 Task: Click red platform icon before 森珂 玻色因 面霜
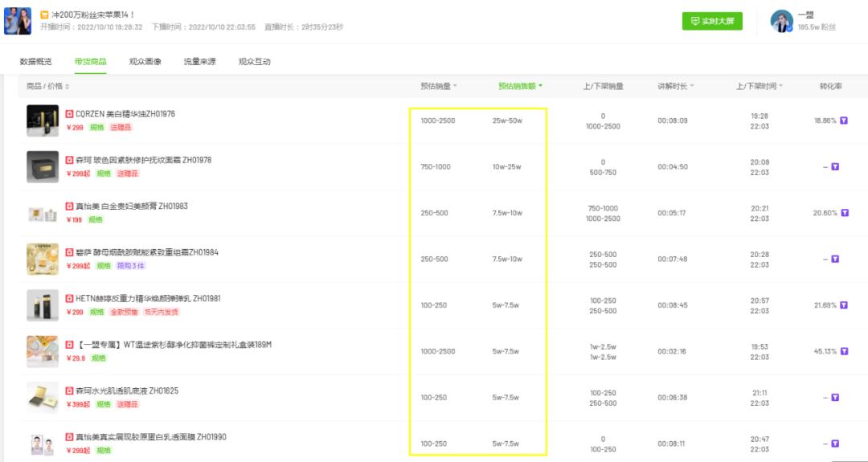(x=69, y=160)
